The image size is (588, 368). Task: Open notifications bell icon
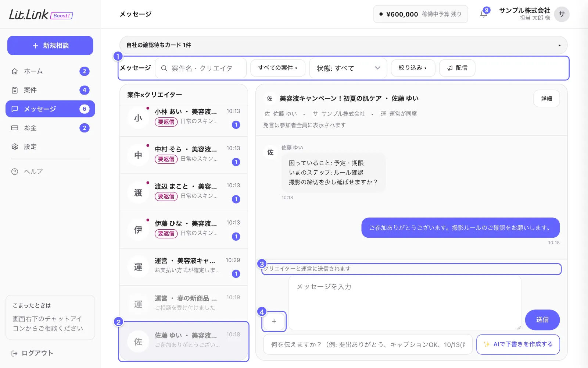click(484, 14)
